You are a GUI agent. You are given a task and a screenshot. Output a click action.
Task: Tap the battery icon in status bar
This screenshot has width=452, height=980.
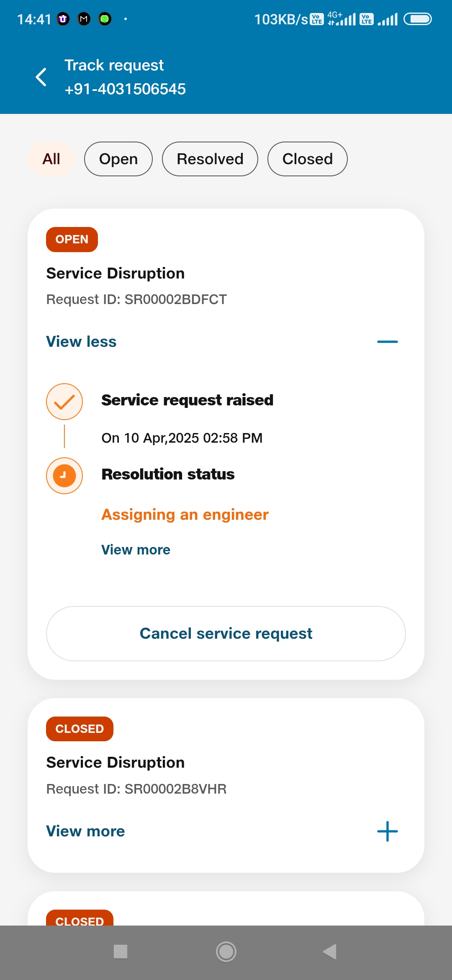coord(417,19)
